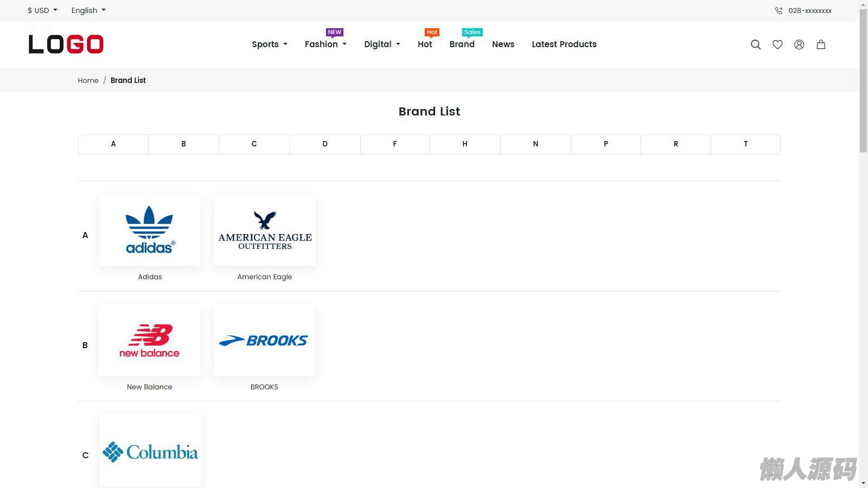Open the American Eagle Outfitters logo
The width and height of the screenshot is (868, 488).
265,230
